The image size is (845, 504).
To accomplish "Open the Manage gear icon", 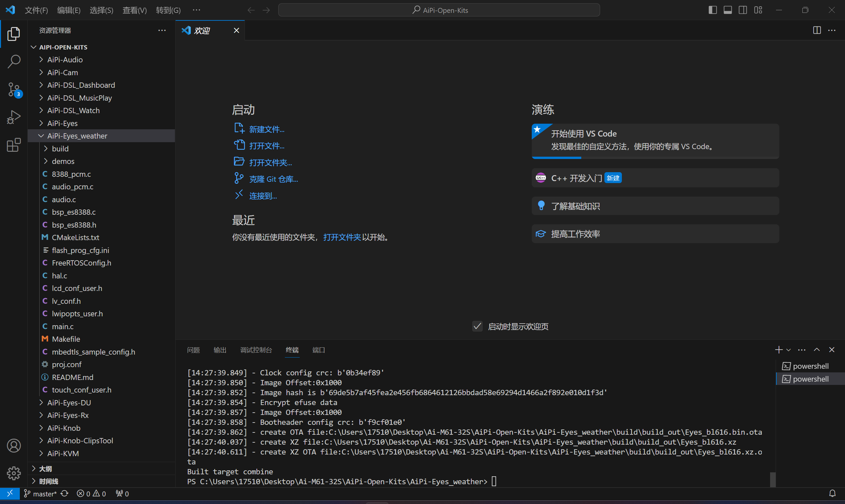I will pyautogui.click(x=14, y=473).
